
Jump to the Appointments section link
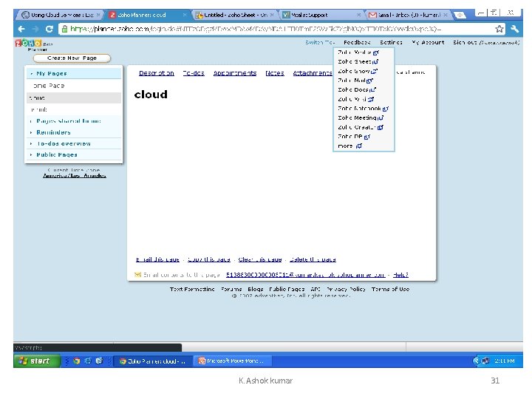(x=235, y=73)
